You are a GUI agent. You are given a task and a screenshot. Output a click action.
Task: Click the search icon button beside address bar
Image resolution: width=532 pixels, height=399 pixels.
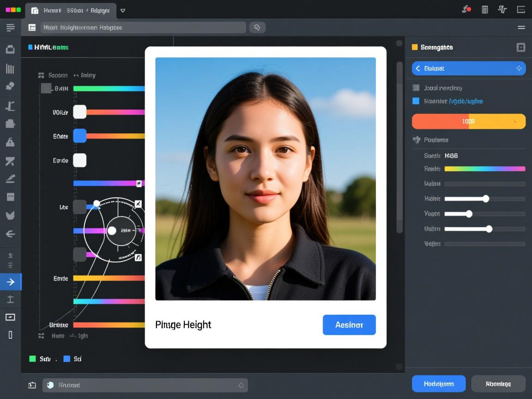point(257,27)
